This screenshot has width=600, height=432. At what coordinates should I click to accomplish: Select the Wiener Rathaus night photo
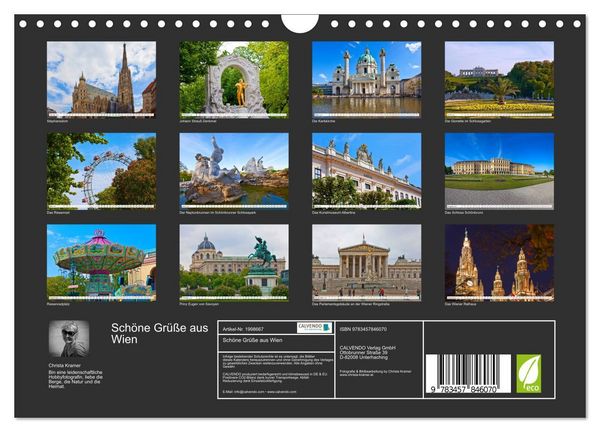(499, 262)
